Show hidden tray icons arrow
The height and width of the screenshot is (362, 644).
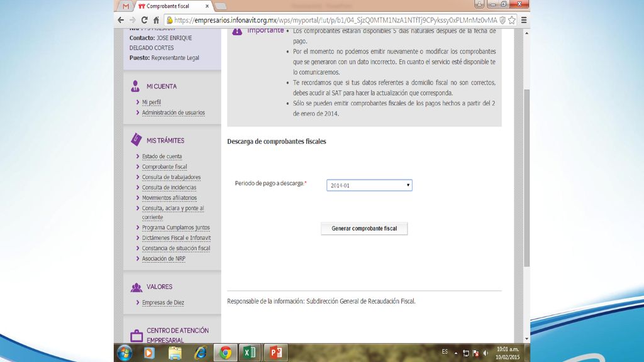point(456,353)
